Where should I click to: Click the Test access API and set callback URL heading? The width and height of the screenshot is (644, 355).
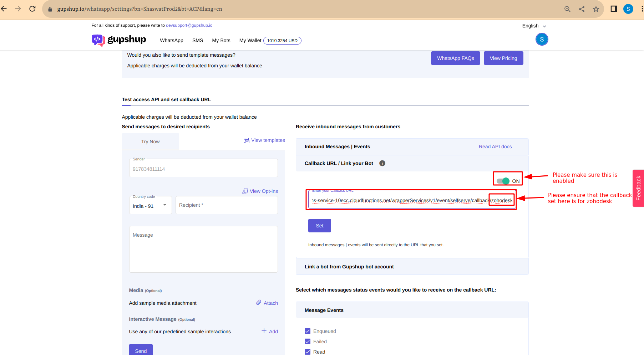(x=166, y=99)
